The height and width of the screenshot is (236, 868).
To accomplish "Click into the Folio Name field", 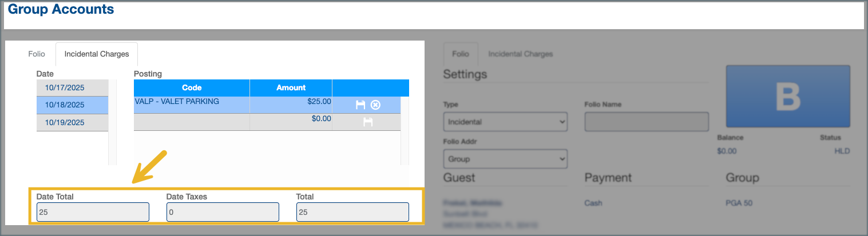I will click(646, 122).
